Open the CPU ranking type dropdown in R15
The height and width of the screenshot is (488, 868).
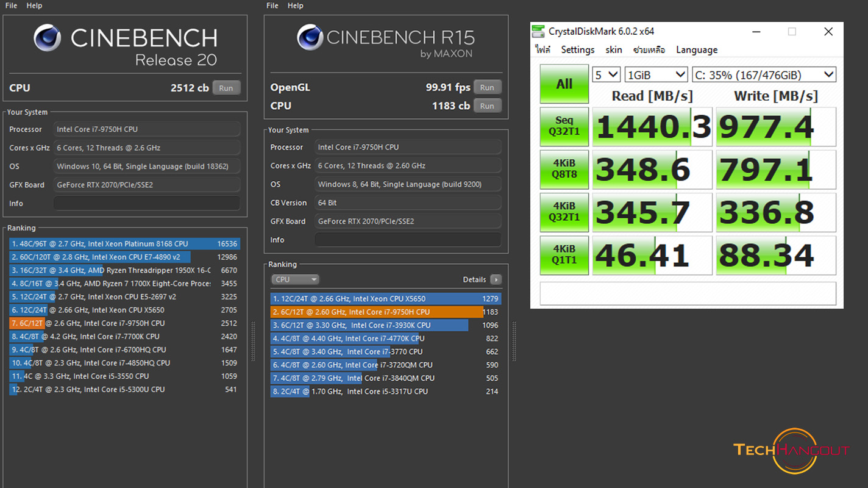pyautogui.click(x=295, y=279)
